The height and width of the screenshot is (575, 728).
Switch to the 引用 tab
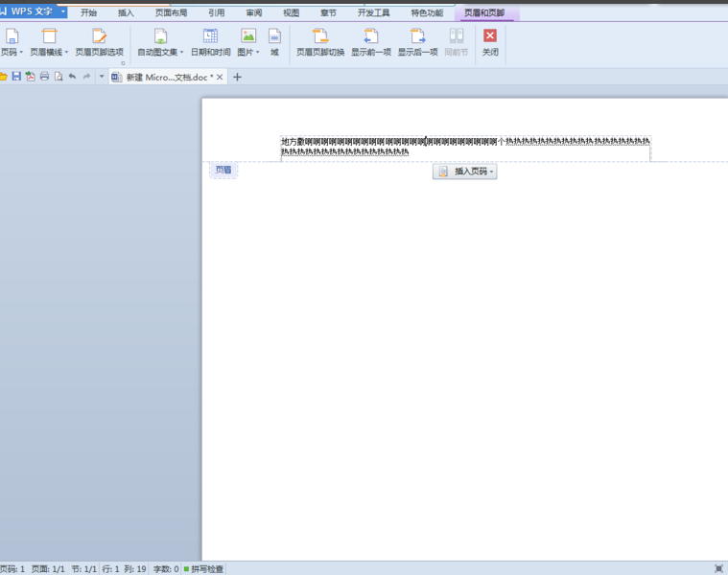click(x=217, y=13)
